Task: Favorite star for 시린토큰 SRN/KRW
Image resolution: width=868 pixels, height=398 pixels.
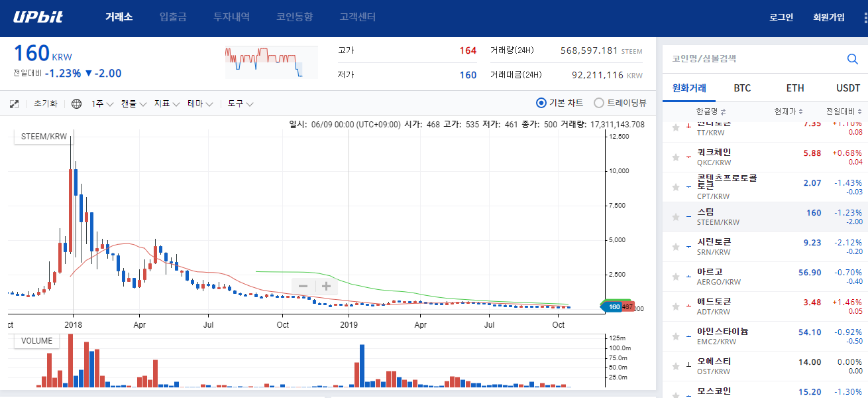Action: pos(675,247)
